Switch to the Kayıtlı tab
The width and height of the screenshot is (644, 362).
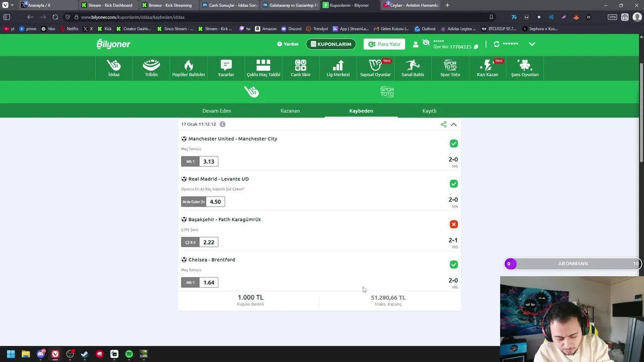click(x=429, y=111)
